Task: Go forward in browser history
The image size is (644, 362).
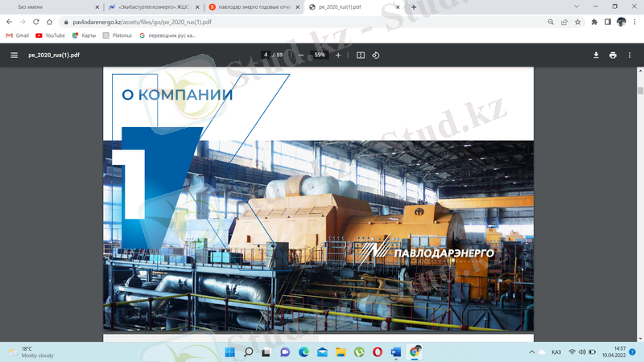Action: pyautogui.click(x=23, y=22)
